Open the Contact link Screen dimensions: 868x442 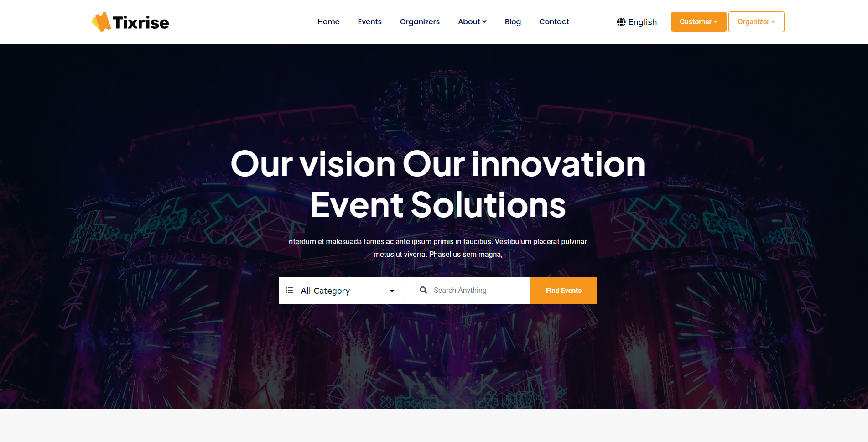[x=554, y=21]
